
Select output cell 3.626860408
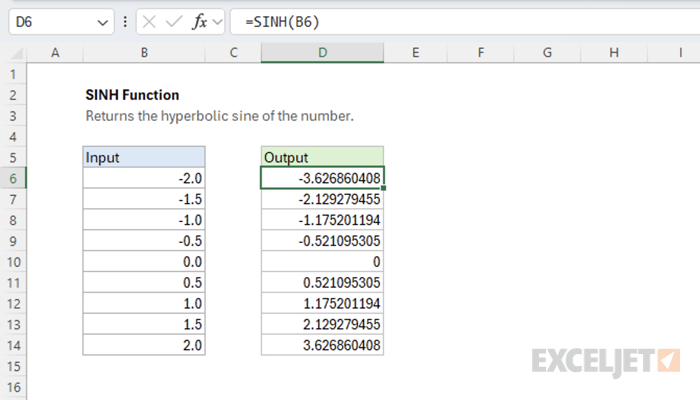pyautogui.click(x=322, y=346)
